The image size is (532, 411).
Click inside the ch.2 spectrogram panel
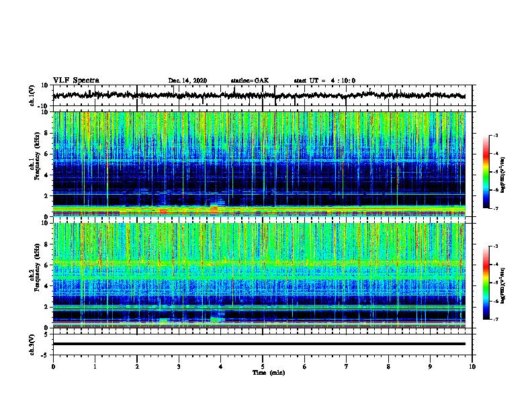point(259,275)
